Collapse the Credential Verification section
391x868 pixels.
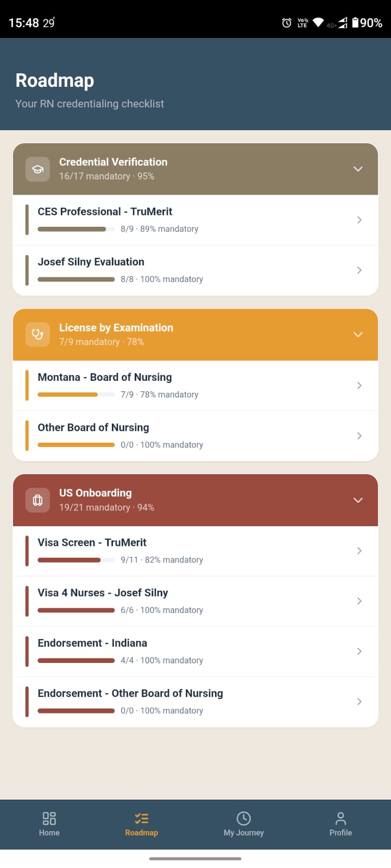coord(358,169)
